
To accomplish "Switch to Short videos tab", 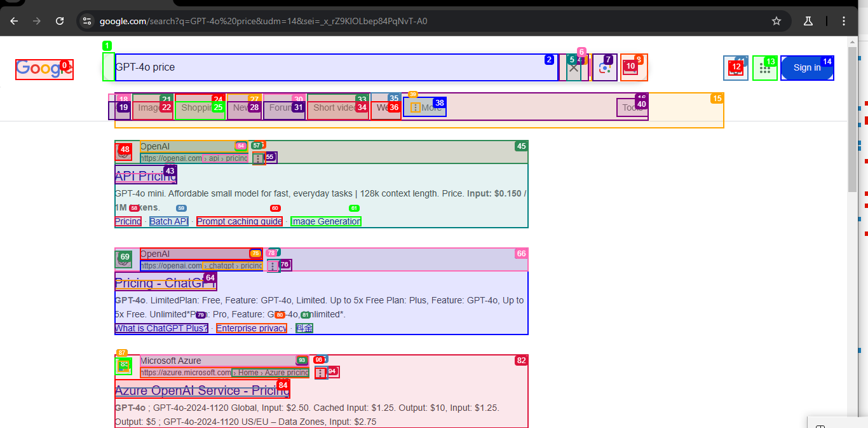I will coord(338,107).
